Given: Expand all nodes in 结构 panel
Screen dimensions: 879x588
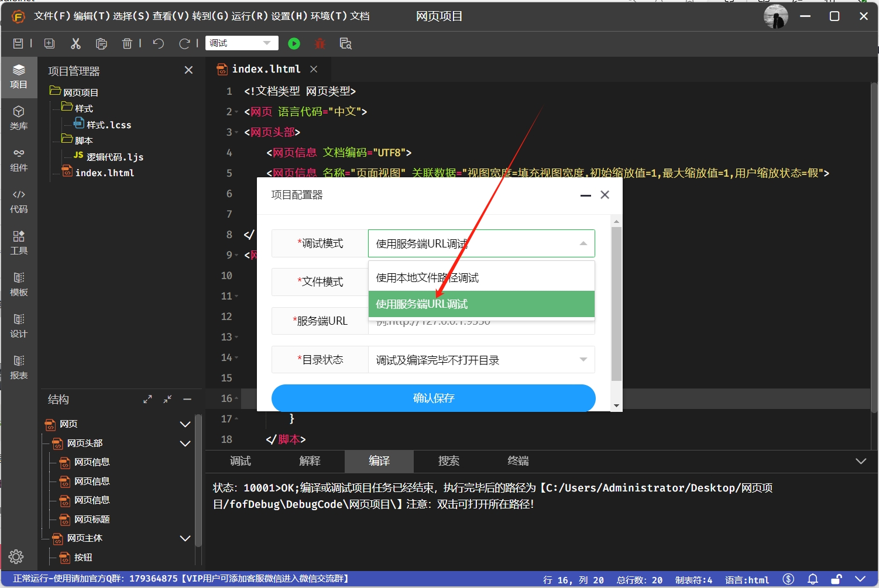Looking at the screenshot, I should click(x=147, y=399).
